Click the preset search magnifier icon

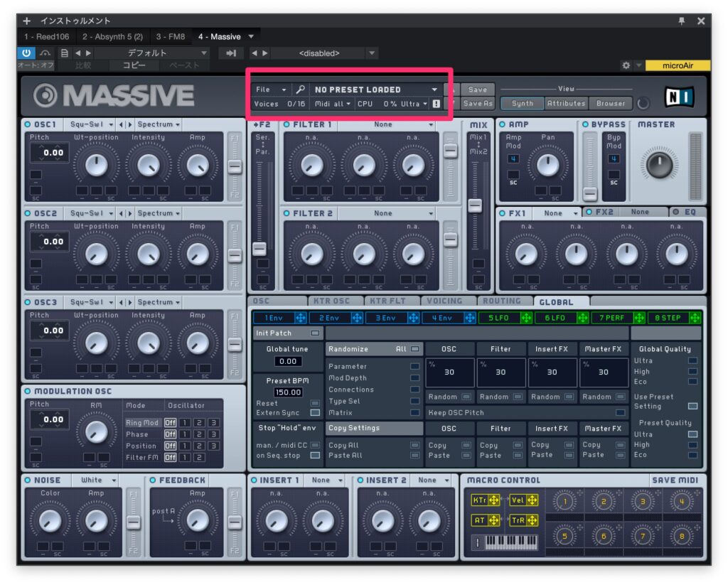tap(300, 90)
